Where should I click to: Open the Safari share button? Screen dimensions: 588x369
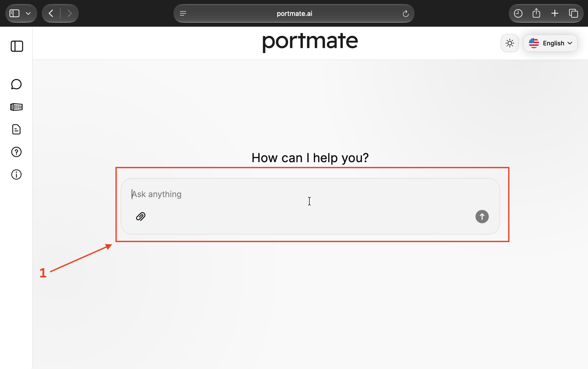coord(536,13)
